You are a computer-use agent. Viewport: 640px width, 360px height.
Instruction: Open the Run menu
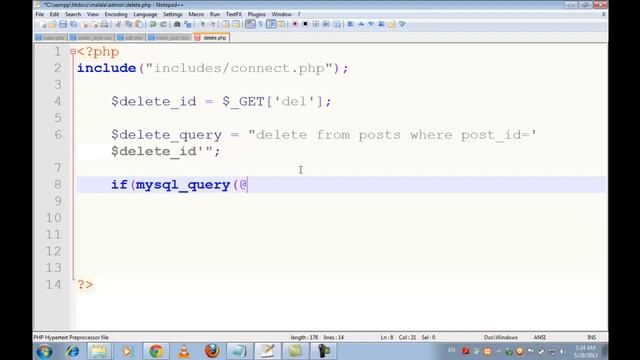click(215, 14)
